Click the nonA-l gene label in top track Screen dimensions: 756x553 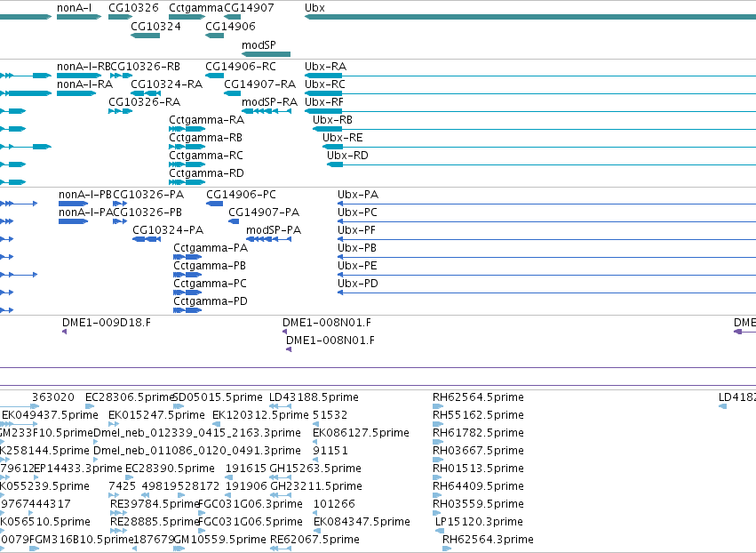pyautogui.click(x=75, y=8)
